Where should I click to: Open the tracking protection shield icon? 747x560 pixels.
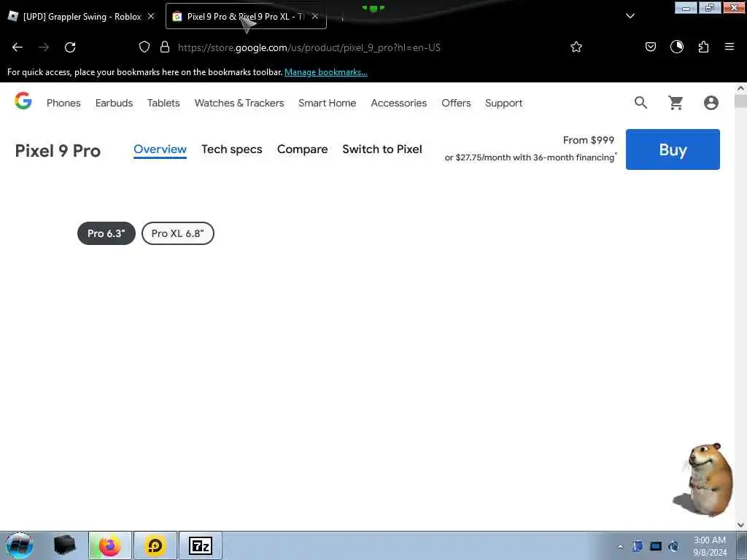[x=144, y=47]
